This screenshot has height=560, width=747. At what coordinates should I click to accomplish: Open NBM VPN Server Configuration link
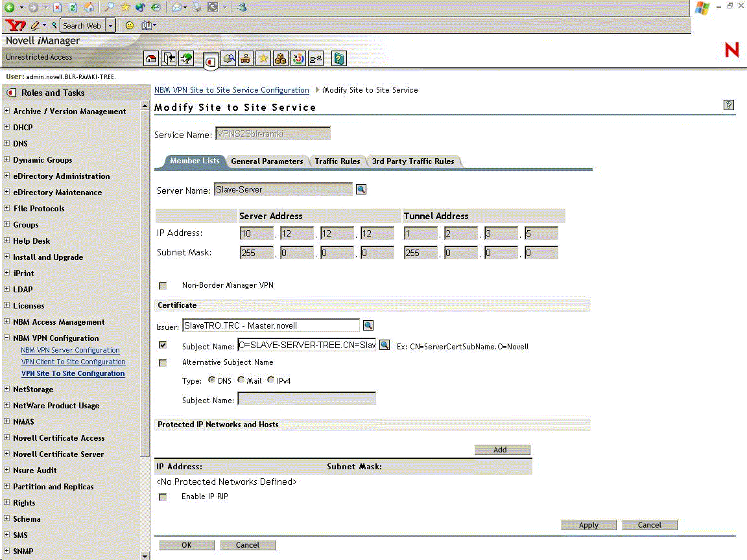[70, 350]
